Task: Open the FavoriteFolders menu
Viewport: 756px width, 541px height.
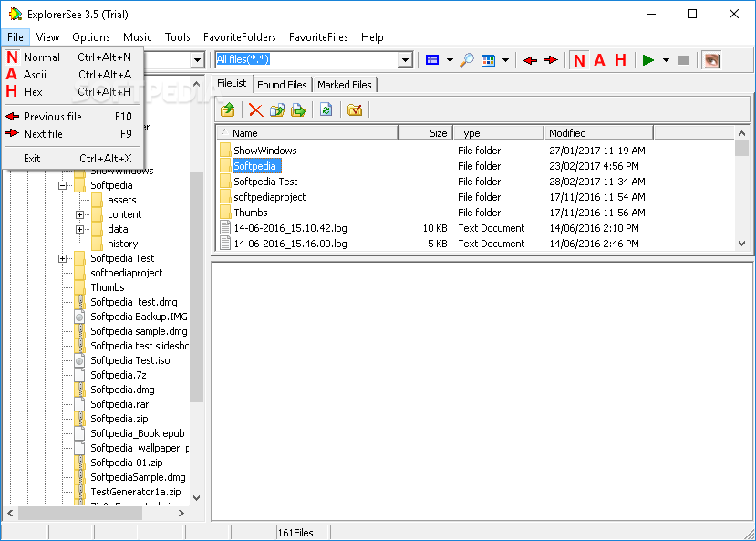Action: [x=240, y=37]
